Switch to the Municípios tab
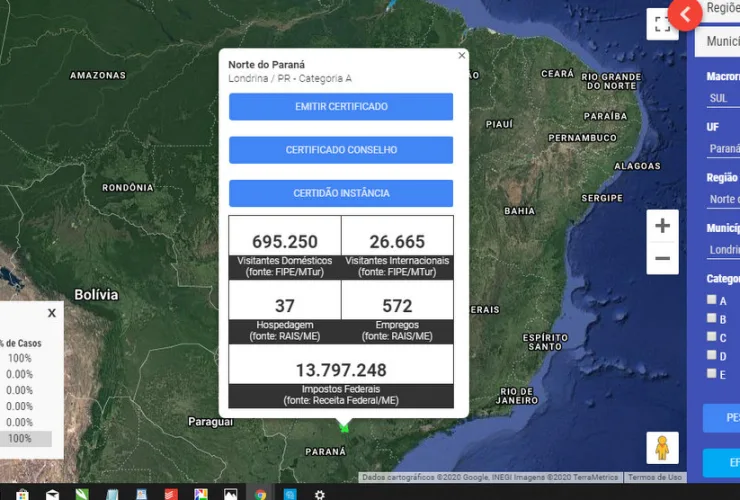This screenshot has width=740, height=500. [718, 42]
